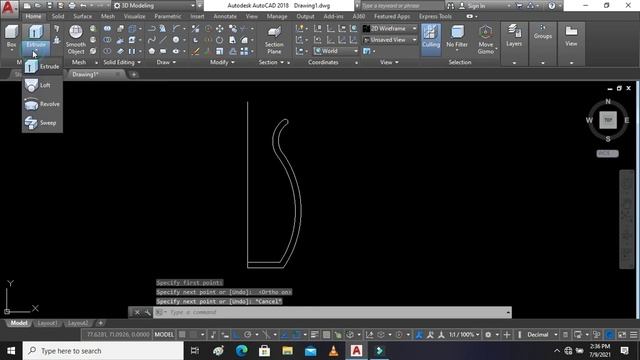640x360 pixels.
Task: Open VLC from the Windows taskbar
Action: tap(333, 351)
